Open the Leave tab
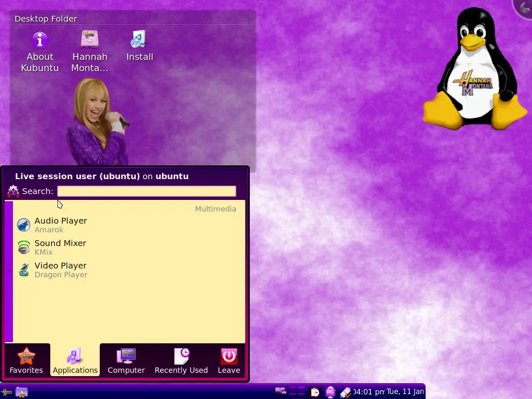 point(229,360)
